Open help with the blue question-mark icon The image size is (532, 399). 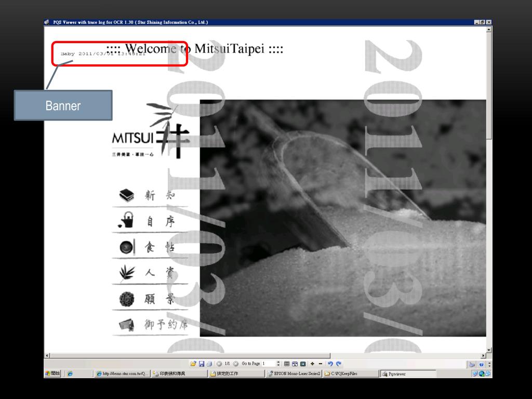pos(481,365)
